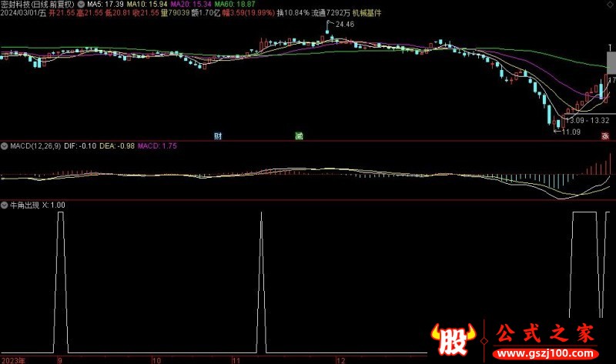Click the 2023年 label on the time axis

[x=13, y=359]
